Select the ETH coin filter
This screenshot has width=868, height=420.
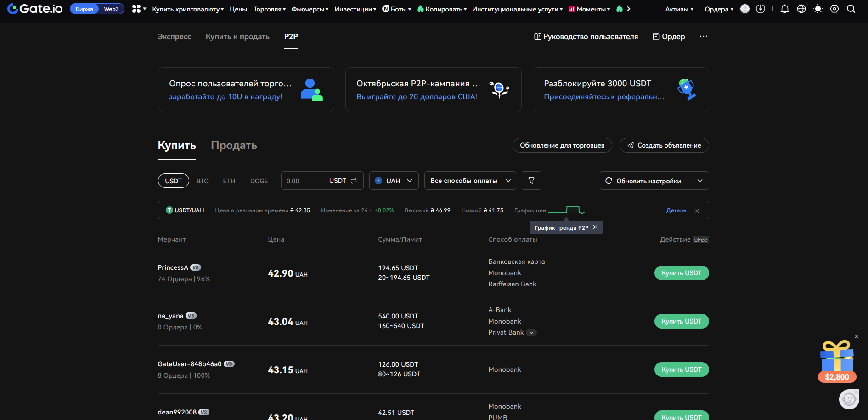[229, 181]
